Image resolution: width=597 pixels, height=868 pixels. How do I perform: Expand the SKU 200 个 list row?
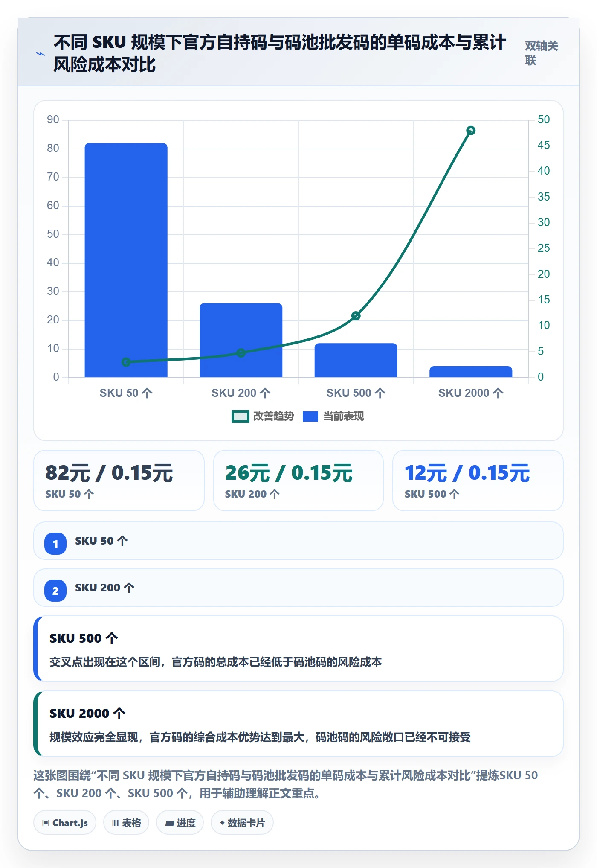tap(298, 588)
